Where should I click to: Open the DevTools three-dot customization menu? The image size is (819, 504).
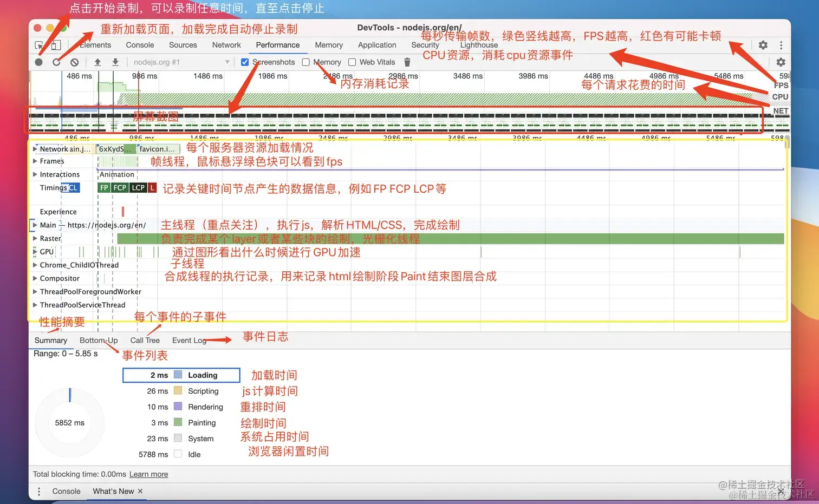pyautogui.click(x=781, y=45)
